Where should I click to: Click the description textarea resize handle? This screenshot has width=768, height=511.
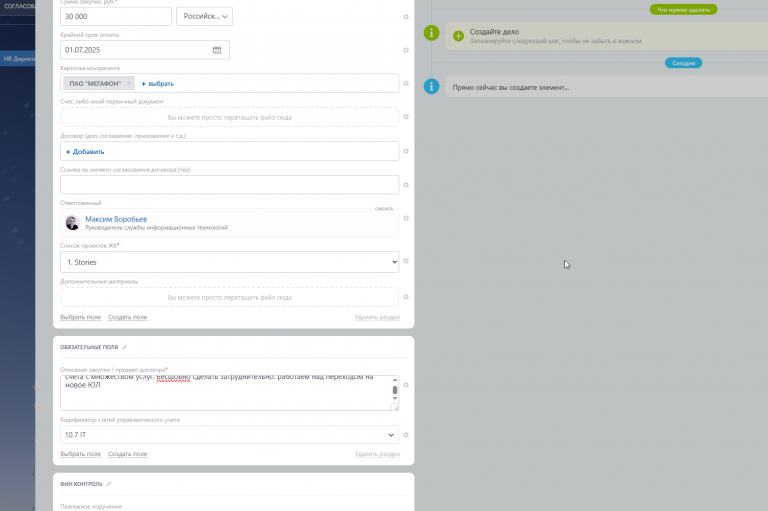395,407
